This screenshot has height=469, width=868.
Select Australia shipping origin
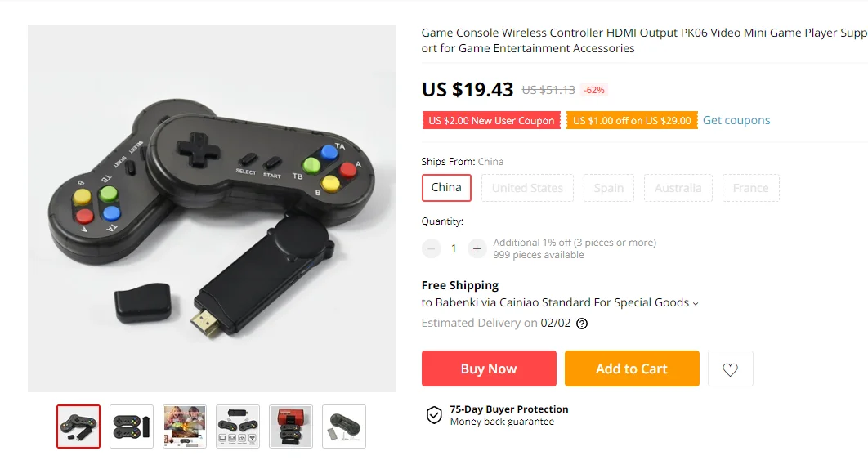tap(678, 188)
